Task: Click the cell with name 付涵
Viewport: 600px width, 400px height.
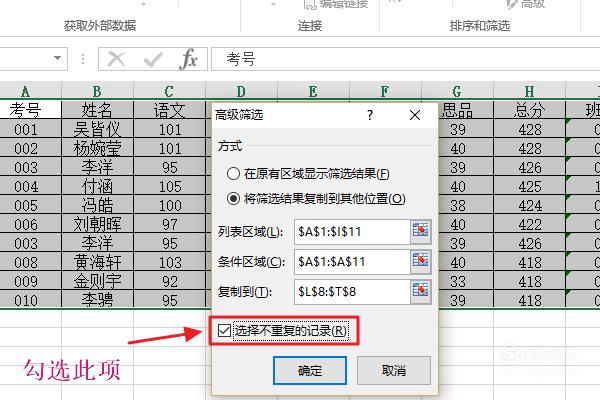Action: [97, 186]
